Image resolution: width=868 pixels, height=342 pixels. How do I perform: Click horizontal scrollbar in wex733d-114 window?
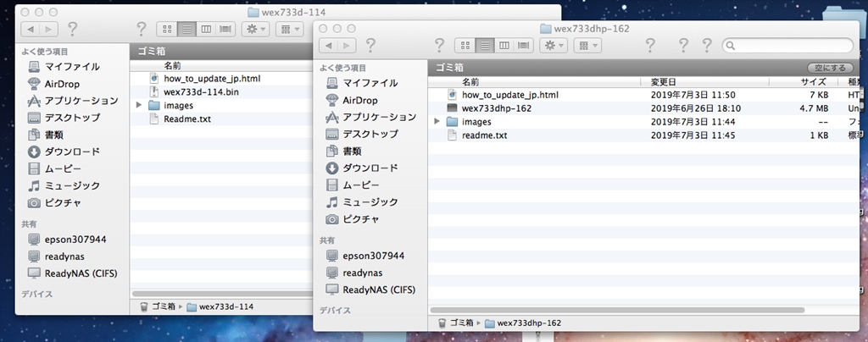point(222,294)
